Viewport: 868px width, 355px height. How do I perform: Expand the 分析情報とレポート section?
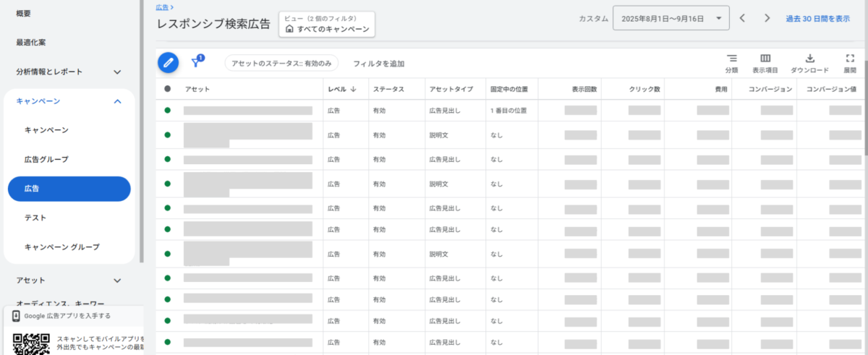click(x=116, y=72)
